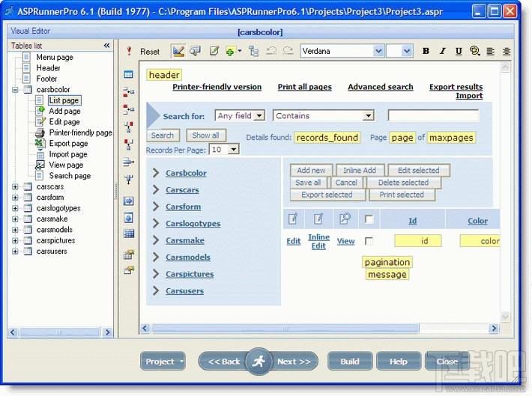The image size is (532, 396).
Task: Click the insert row above vertical toolbar icon
Action: click(128, 91)
